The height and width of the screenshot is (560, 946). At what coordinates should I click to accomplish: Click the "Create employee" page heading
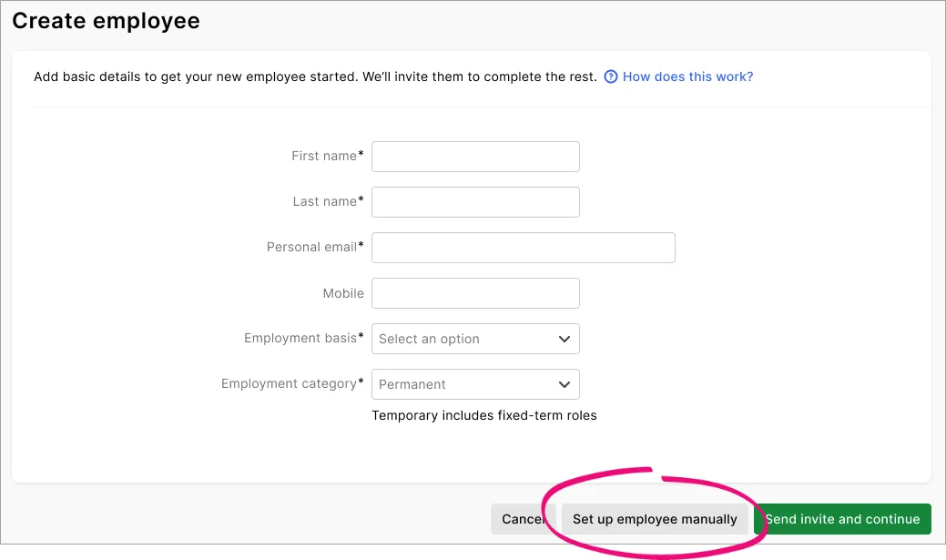coord(106,20)
